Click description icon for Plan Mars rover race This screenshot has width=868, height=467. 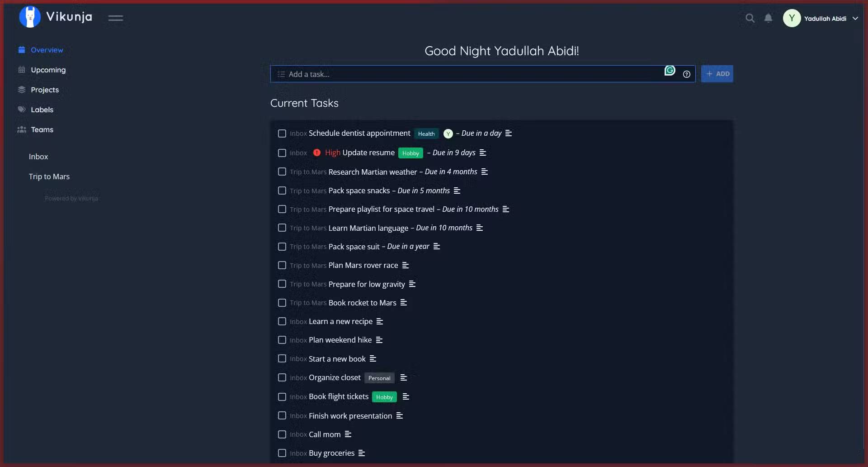coord(406,265)
